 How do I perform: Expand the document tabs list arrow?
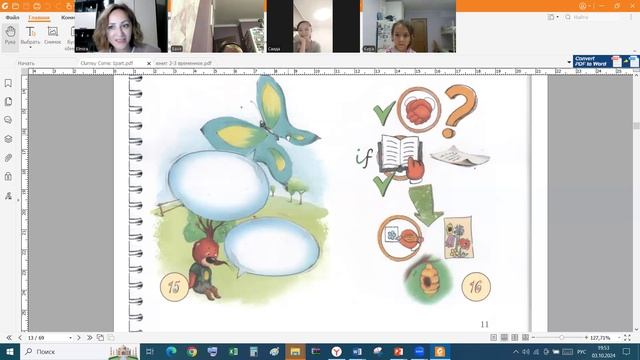(569, 62)
